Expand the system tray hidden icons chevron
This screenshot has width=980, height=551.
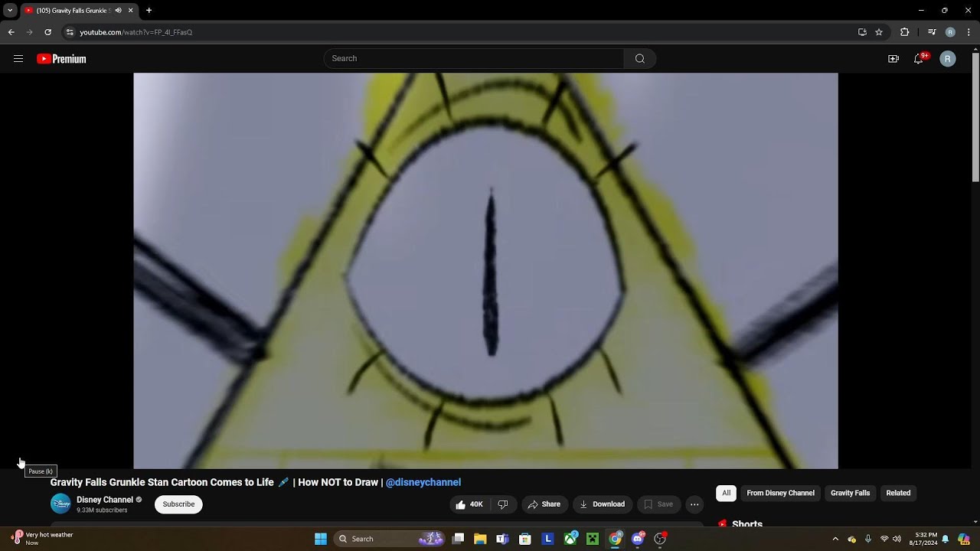(x=835, y=539)
